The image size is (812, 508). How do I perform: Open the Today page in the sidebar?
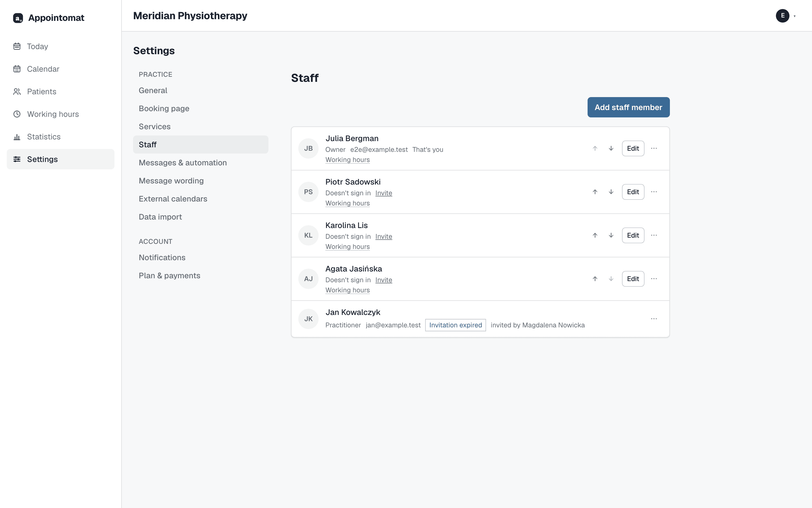point(60,46)
